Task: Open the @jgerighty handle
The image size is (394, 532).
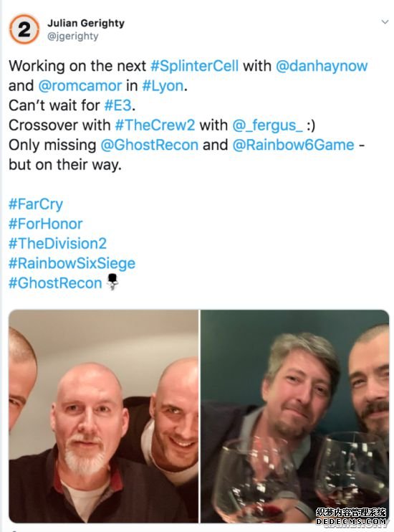Action: point(72,36)
